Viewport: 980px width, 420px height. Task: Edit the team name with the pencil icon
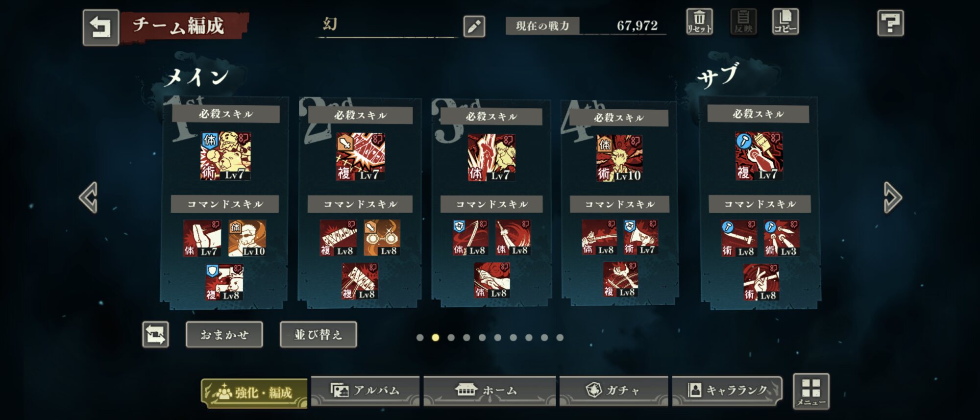click(x=474, y=26)
